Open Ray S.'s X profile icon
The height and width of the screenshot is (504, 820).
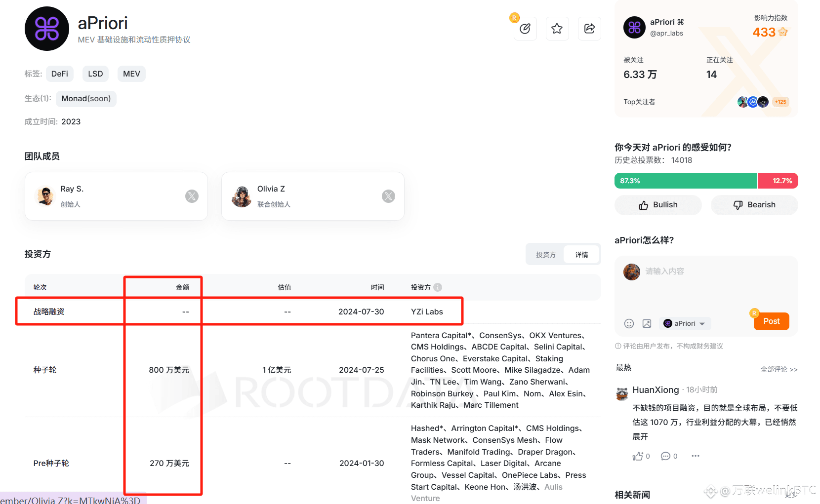tap(192, 196)
